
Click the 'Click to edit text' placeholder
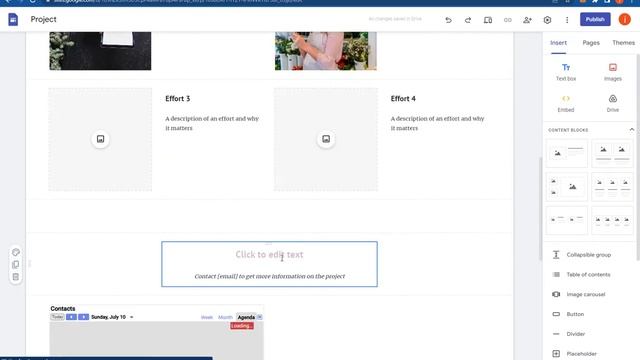tap(269, 255)
